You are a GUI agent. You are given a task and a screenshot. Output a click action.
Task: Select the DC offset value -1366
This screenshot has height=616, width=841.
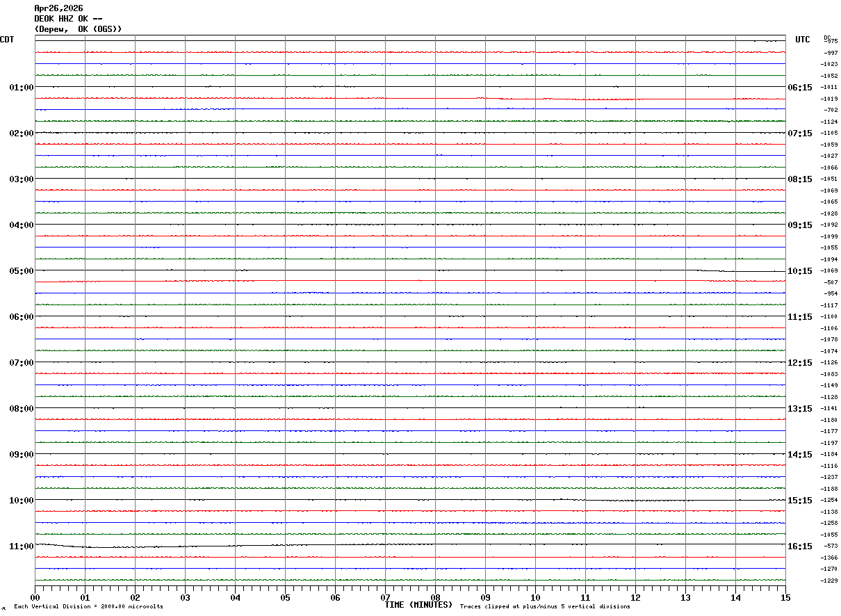(x=830, y=558)
